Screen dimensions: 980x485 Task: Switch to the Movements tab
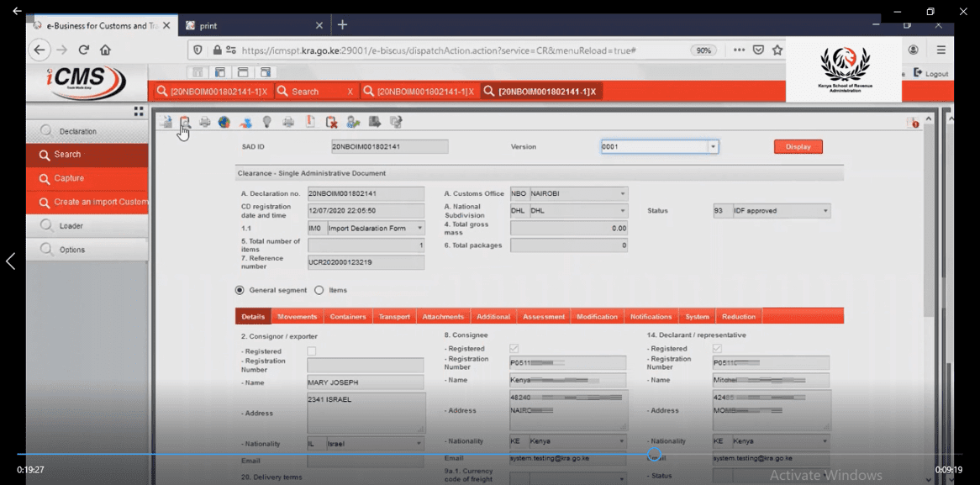[x=297, y=316]
